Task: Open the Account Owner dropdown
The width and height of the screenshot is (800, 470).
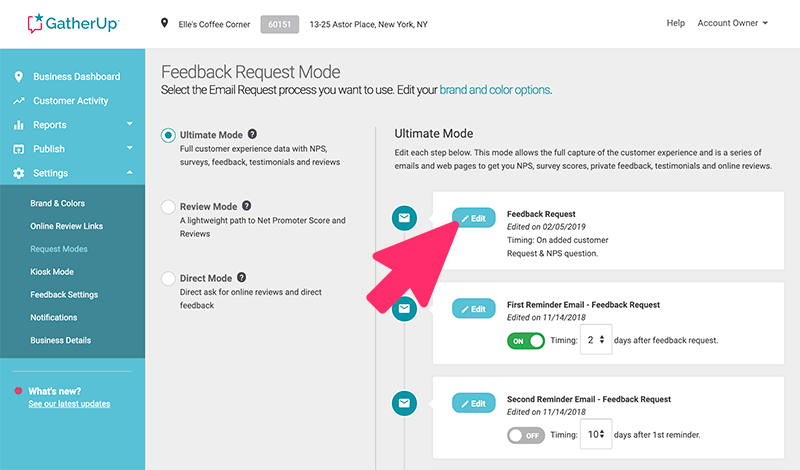Action: click(x=732, y=23)
